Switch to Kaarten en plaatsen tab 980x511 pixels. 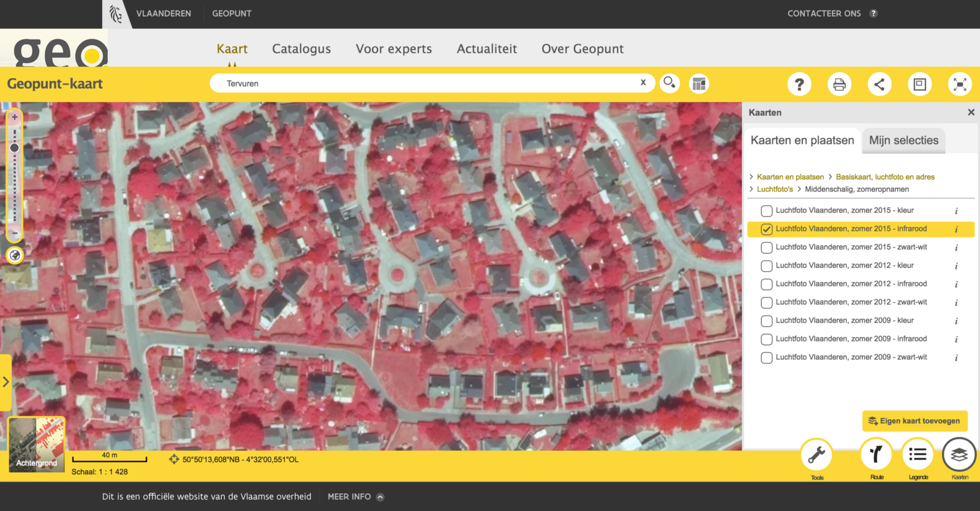tap(802, 140)
